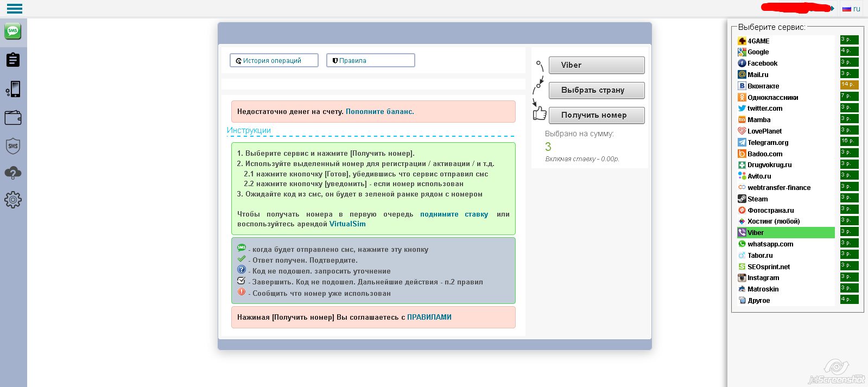
Task: Click the thumbs-up icon beside Получить номер
Action: pos(540,113)
